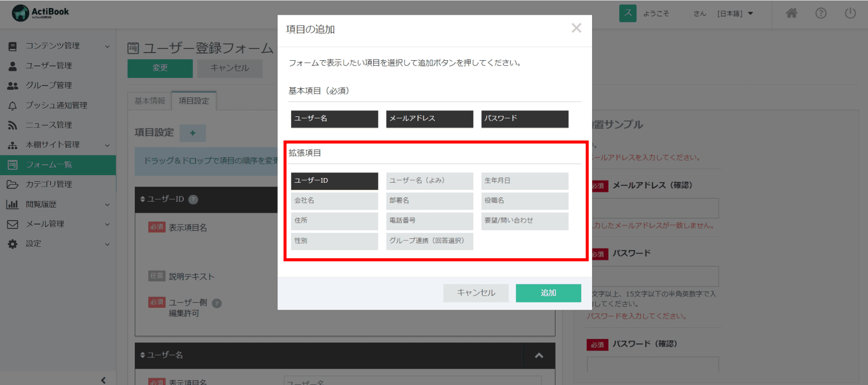Click キャンセル beside the 変更 button
Image resolution: width=868 pixels, height=385 pixels.
[230, 68]
